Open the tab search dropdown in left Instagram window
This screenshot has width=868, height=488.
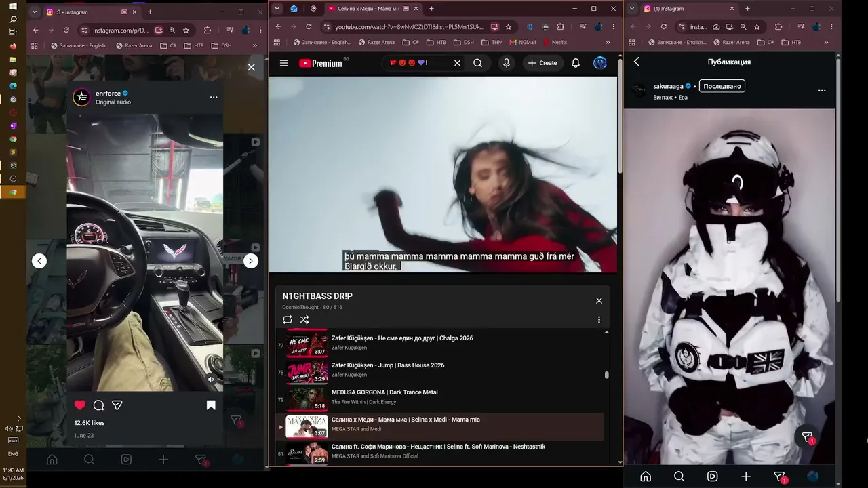pyautogui.click(x=35, y=12)
